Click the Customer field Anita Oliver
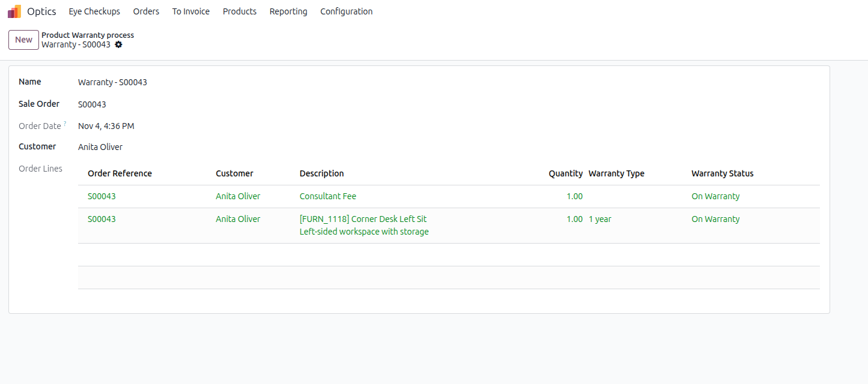Image resolution: width=868 pixels, height=384 pixels. (100, 147)
